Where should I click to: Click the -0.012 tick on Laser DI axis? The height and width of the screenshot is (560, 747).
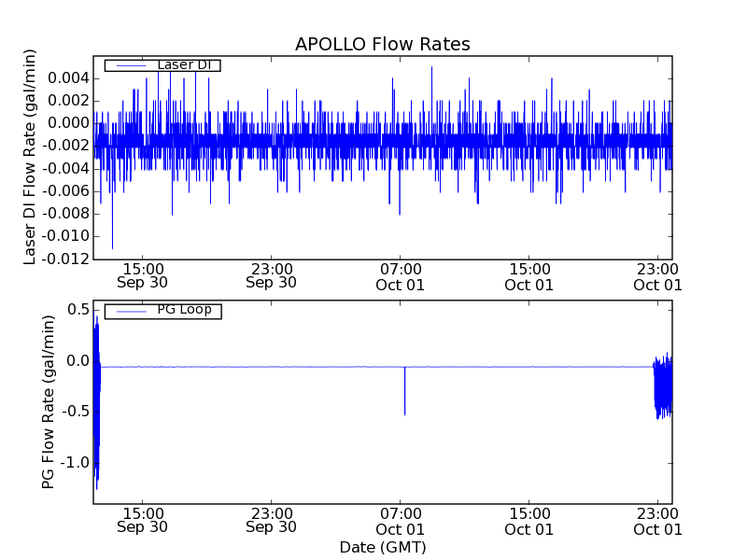click(65, 259)
